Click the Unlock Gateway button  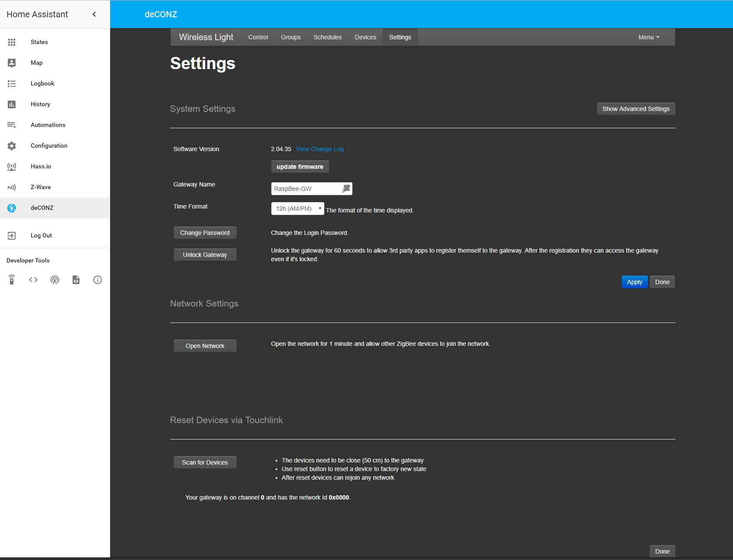click(x=205, y=255)
